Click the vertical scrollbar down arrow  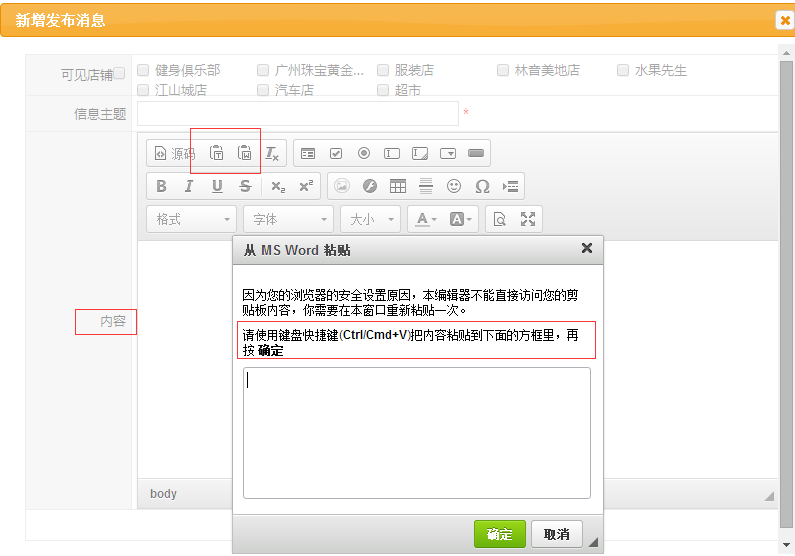coord(786,545)
